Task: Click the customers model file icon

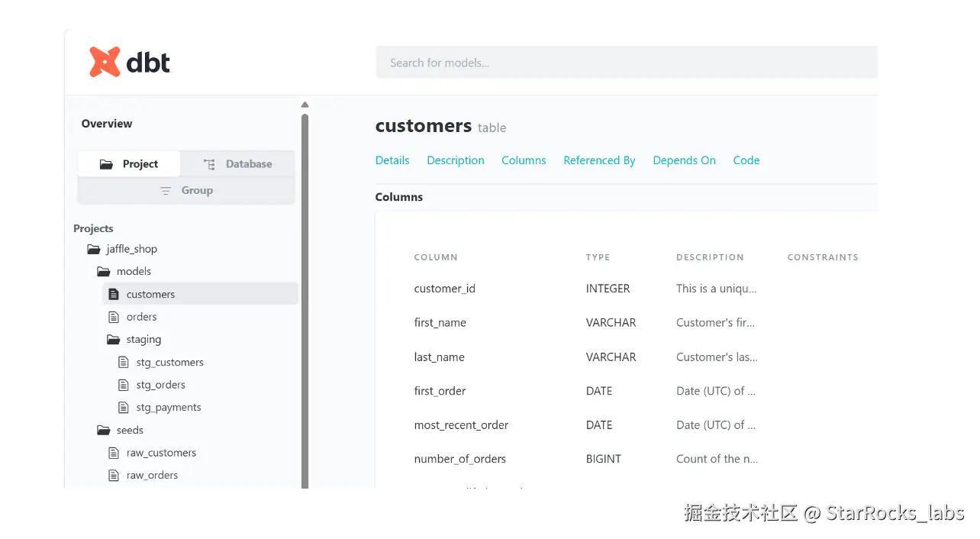Action: [114, 294]
